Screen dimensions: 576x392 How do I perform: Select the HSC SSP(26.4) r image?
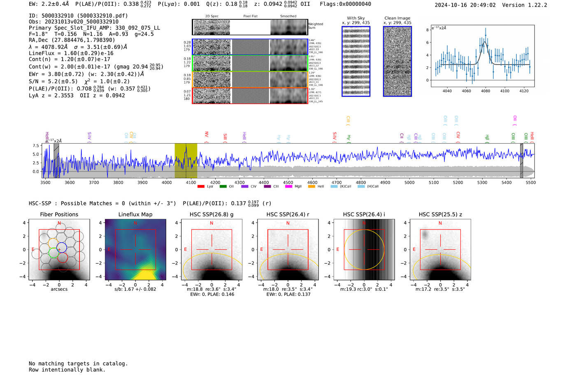pos(288,249)
